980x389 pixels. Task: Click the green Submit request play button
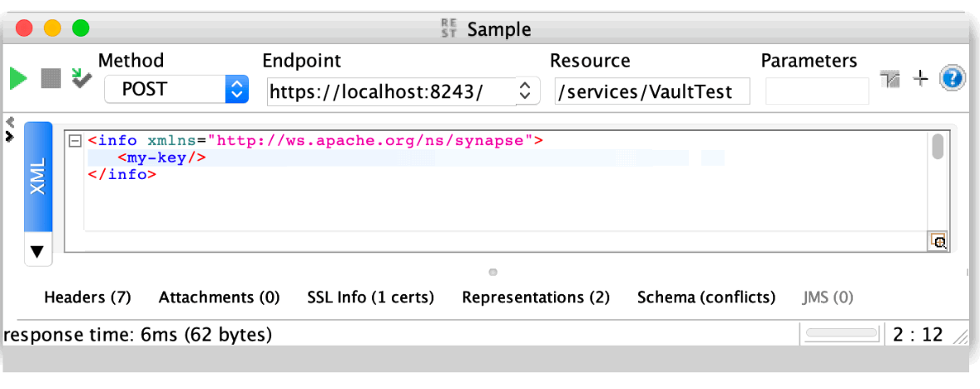tap(18, 79)
